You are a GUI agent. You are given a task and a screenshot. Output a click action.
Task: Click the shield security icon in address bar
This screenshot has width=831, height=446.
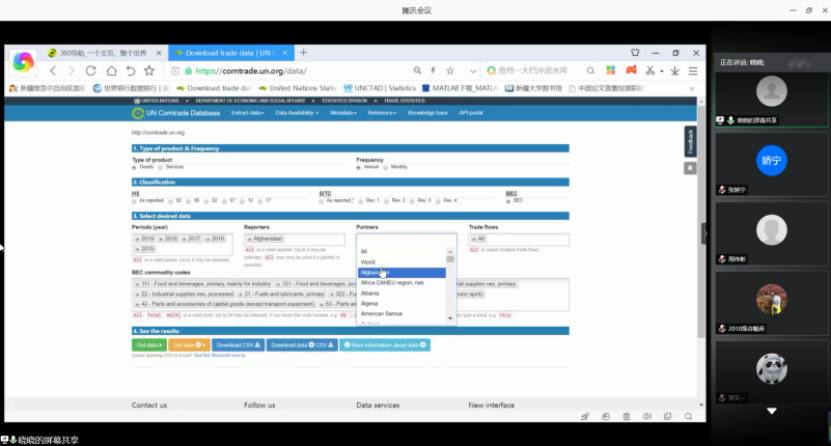175,70
